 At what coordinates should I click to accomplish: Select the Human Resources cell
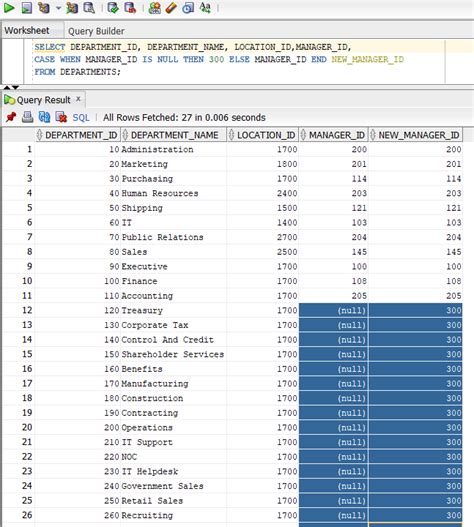pos(173,193)
